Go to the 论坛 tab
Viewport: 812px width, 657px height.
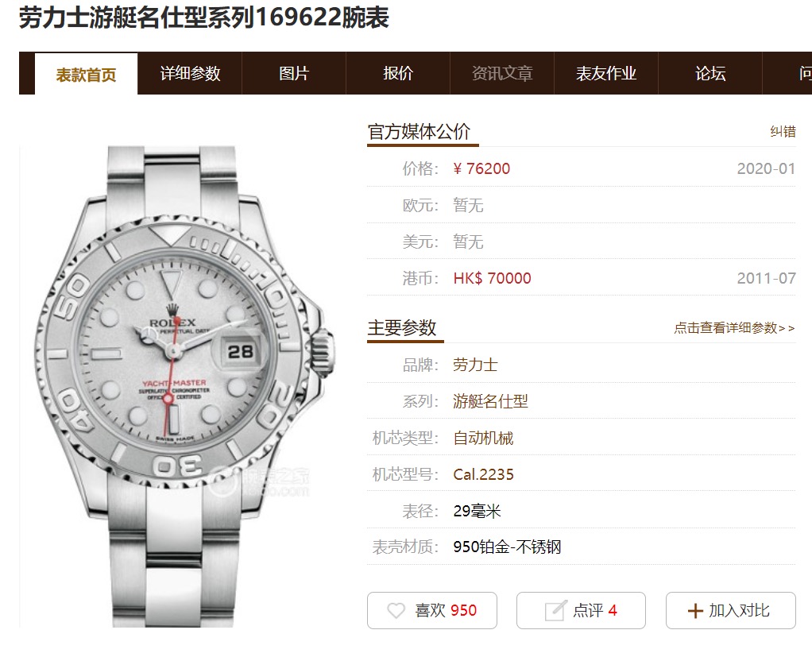pos(710,74)
